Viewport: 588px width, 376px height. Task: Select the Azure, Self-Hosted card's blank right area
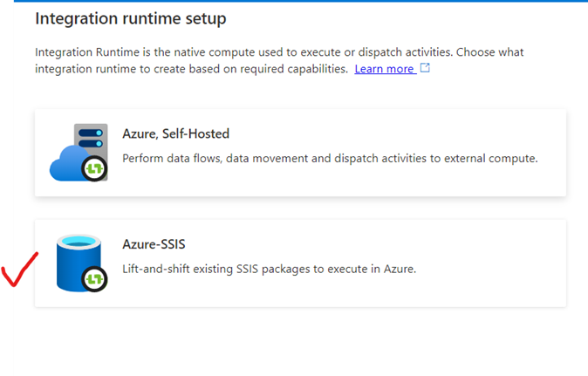(x=523, y=131)
